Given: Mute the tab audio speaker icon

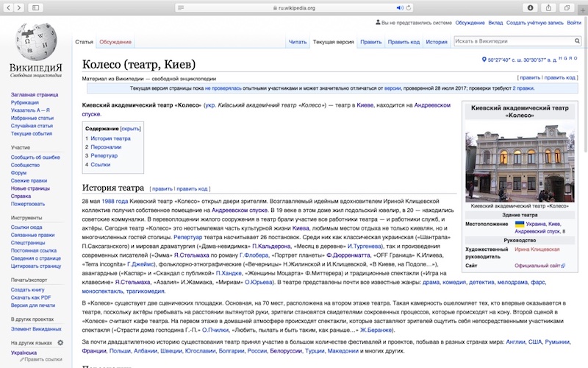Looking at the screenshot, I should click(x=400, y=7).
